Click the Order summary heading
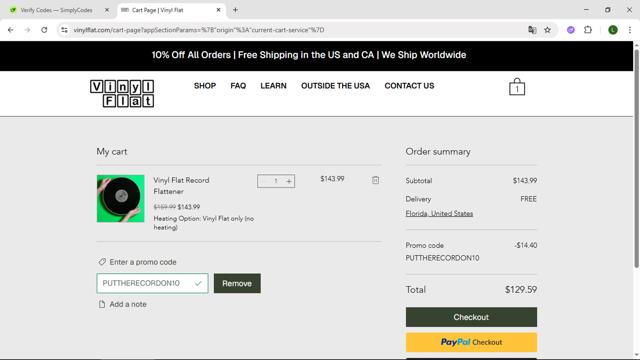The image size is (640, 360). coord(438,151)
